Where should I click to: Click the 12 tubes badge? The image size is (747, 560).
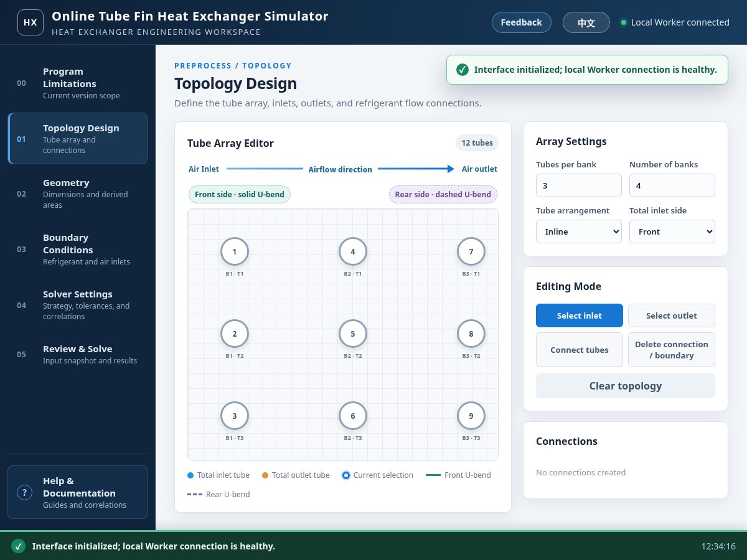coord(477,143)
